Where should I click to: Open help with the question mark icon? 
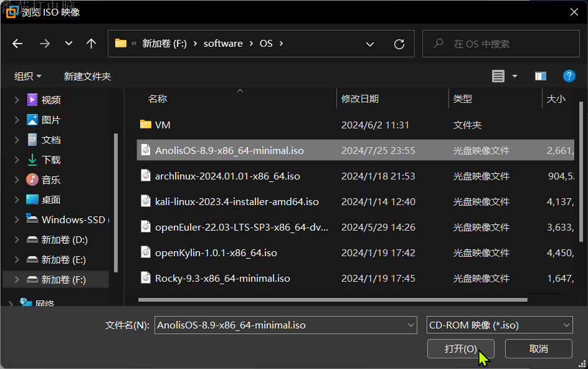click(569, 76)
